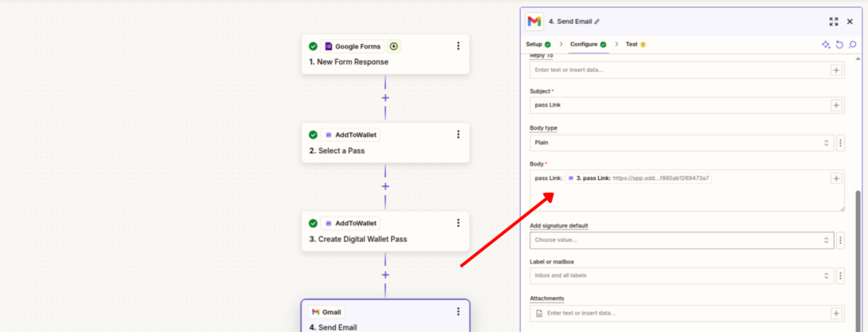Click green check status on step 1
The height and width of the screenshot is (332, 868).
[x=313, y=46]
